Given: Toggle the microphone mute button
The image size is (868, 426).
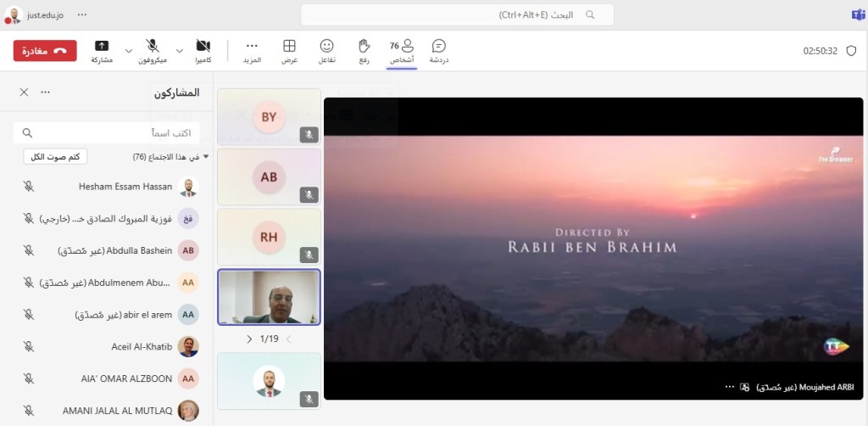Looking at the screenshot, I should 153,50.
